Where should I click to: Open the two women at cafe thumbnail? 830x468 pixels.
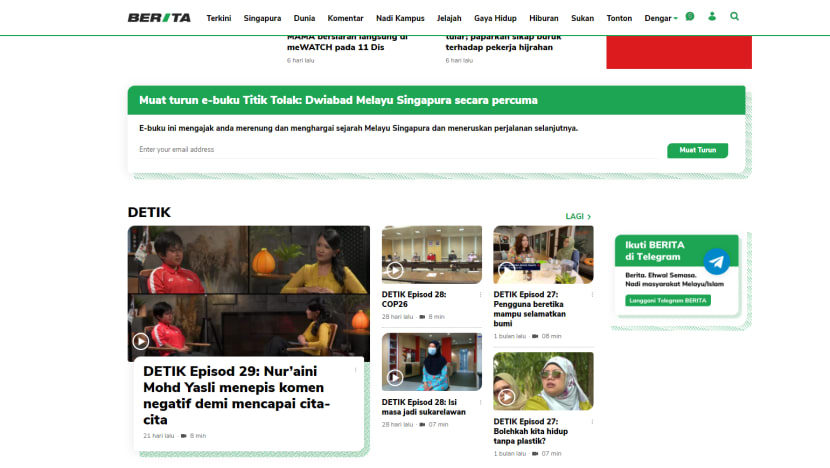[x=543, y=255]
